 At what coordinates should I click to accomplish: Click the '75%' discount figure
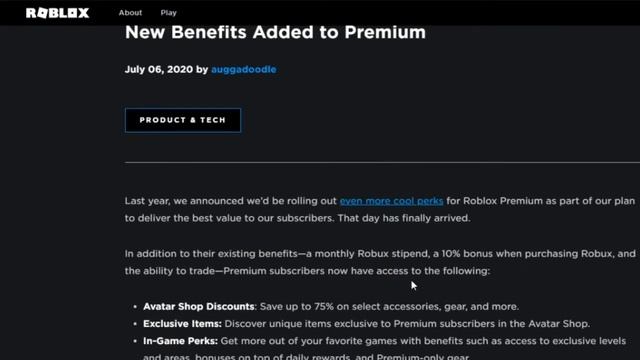324,307
